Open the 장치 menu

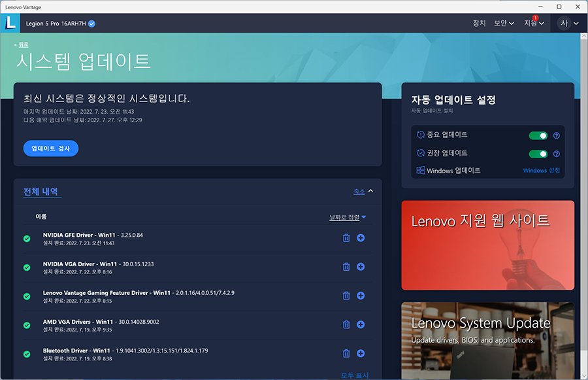click(479, 24)
